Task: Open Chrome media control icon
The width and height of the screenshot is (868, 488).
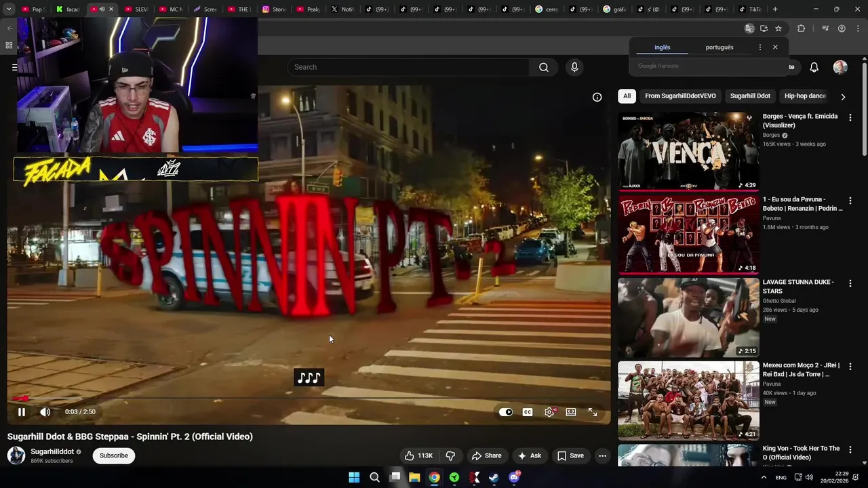Action: [825, 28]
